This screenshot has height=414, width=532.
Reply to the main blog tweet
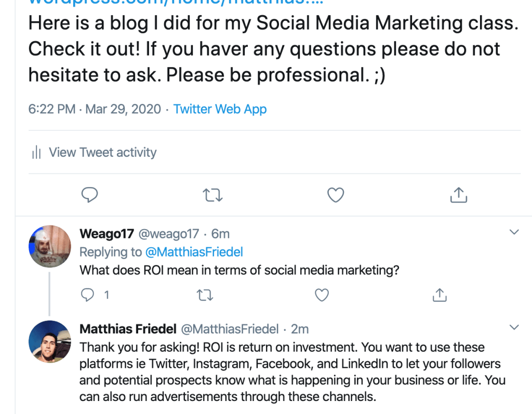pyautogui.click(x=90, y=195)
